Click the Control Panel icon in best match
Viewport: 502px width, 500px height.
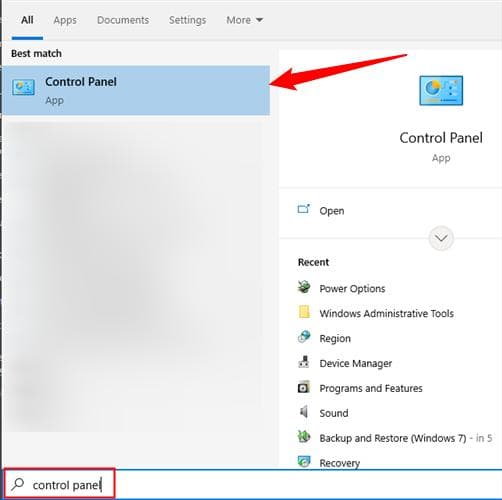[23, 87]
